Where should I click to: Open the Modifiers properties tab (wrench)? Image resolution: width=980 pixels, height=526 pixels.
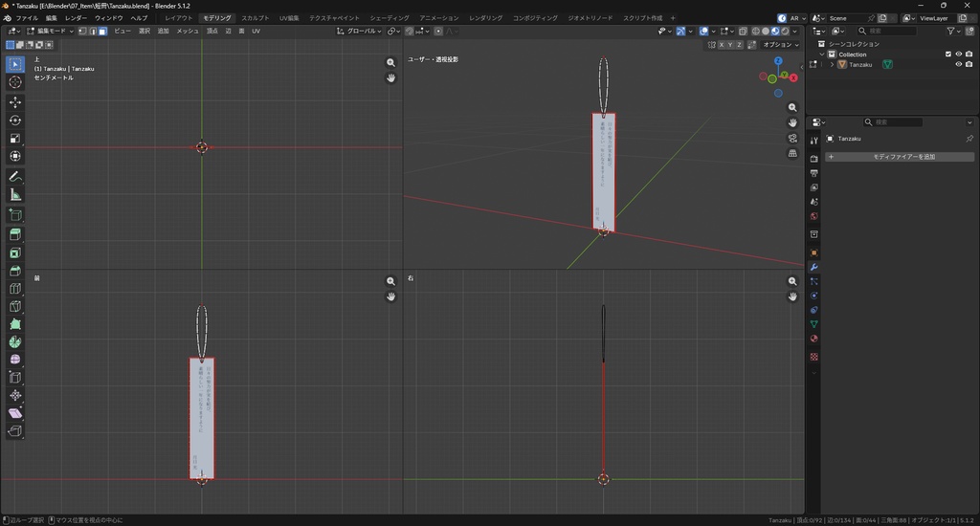tap(813, 268)
